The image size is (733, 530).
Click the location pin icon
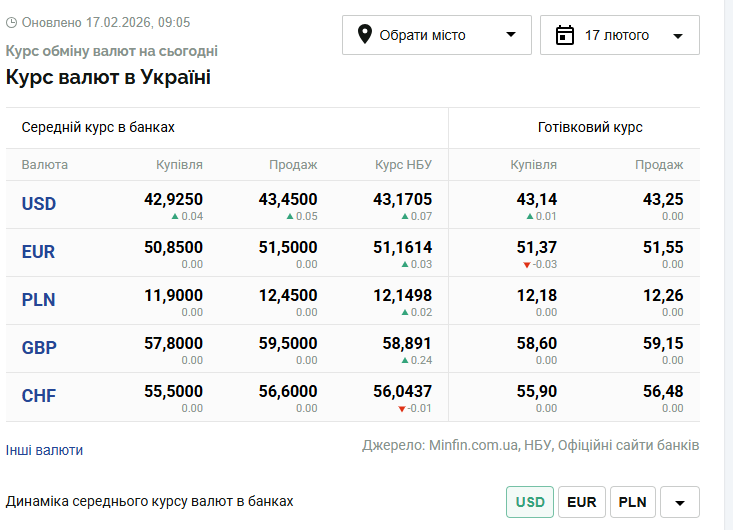pyautogui.click(x=363, y=35)
